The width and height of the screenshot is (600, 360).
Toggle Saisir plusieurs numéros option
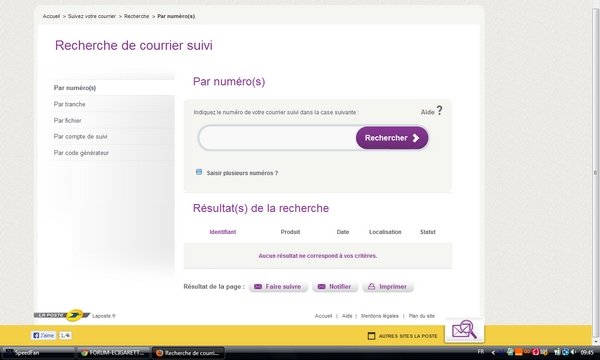coord(199,172)
